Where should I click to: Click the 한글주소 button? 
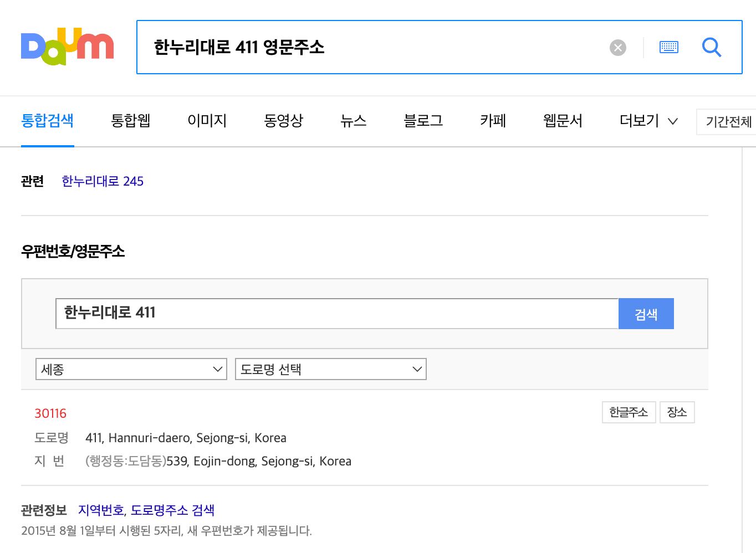(629, 412)
